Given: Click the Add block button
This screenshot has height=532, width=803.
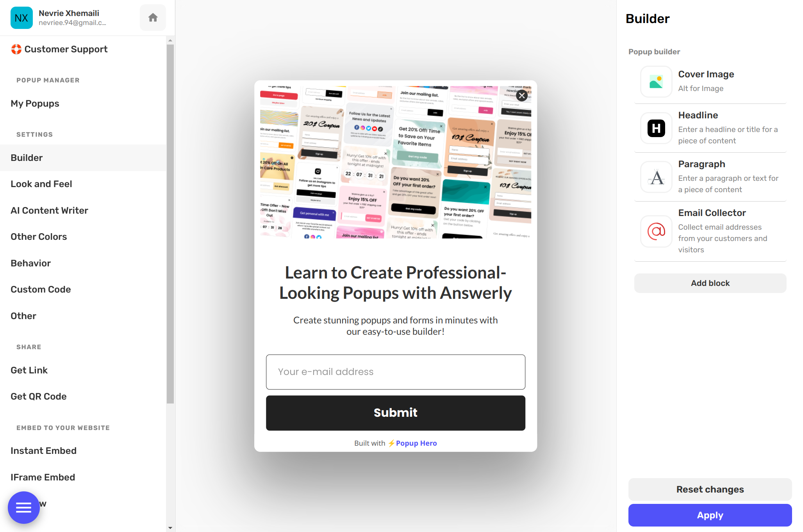Looking at the screenshot, I should point(710,283).
